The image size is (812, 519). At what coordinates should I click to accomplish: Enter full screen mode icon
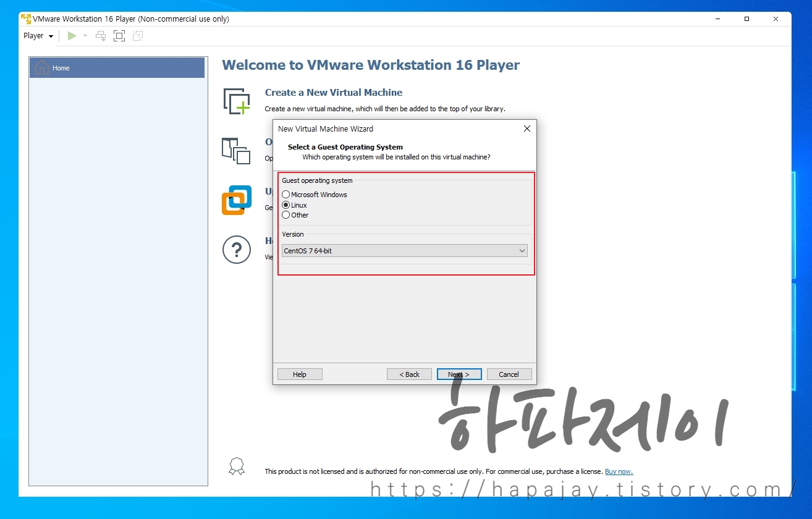pyautogui.click(x=119, y=36)
